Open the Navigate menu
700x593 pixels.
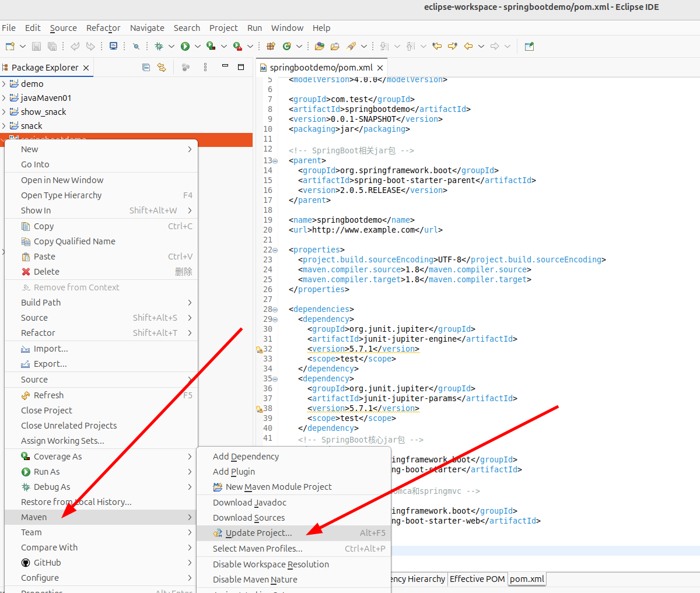click(147, 28)
